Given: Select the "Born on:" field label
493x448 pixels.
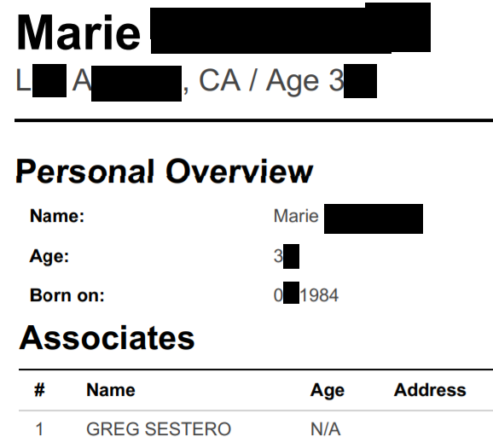Looking at the screenshot, I should coord(67,295).
